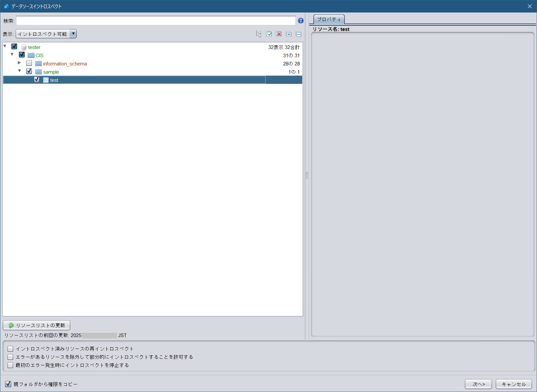Click リソースリストの更新 button
537x392 pixels.
(37, 325)
